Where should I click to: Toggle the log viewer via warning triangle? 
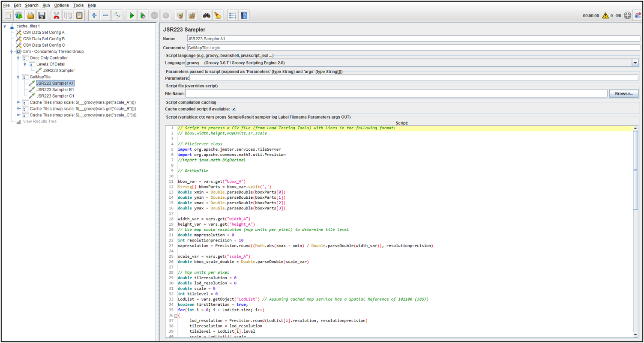click(605, 15)
